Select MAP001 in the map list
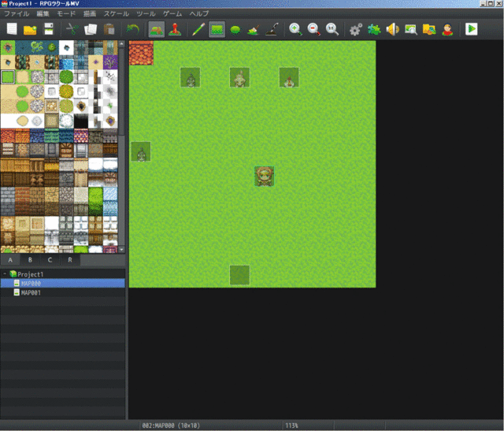The image size is (504, 431). pyautogui.click(x=63, y=292)
